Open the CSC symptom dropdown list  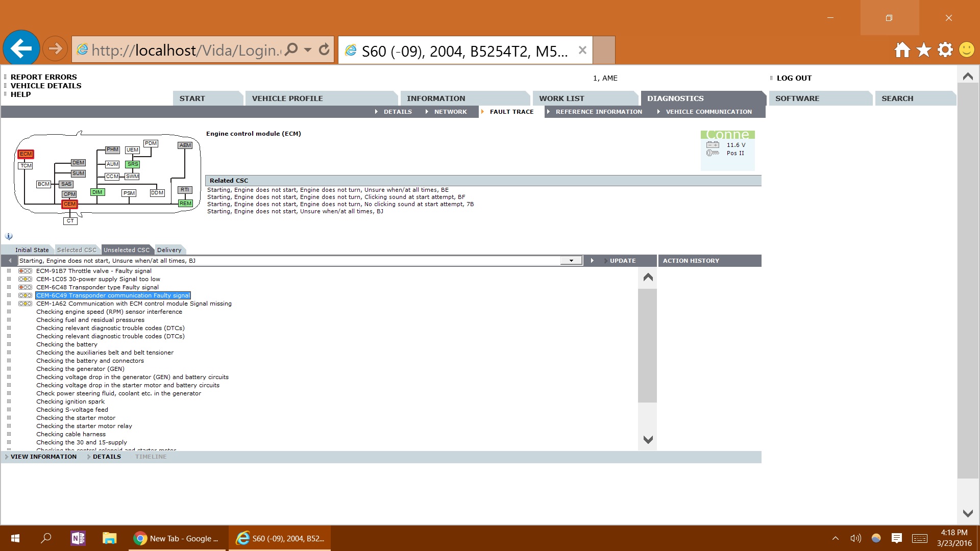[x=571, y=261]
